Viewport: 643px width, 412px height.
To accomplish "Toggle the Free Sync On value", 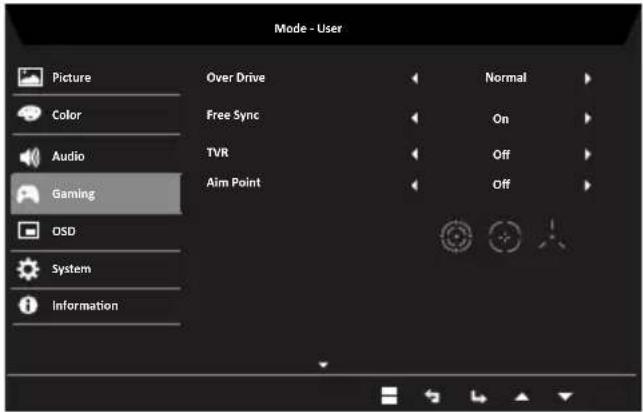I will (x=501, y=119).
